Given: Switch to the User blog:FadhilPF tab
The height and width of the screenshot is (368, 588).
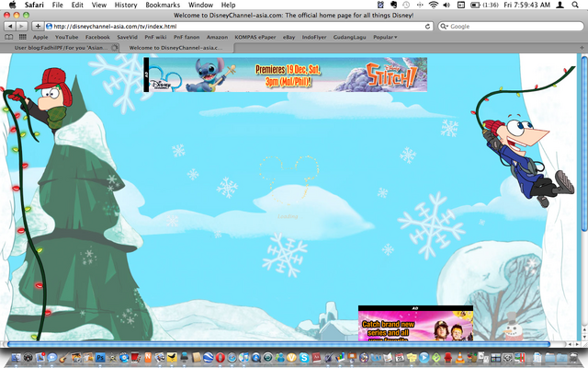Looking at the screenshot, I should click(x=60, y=48).
